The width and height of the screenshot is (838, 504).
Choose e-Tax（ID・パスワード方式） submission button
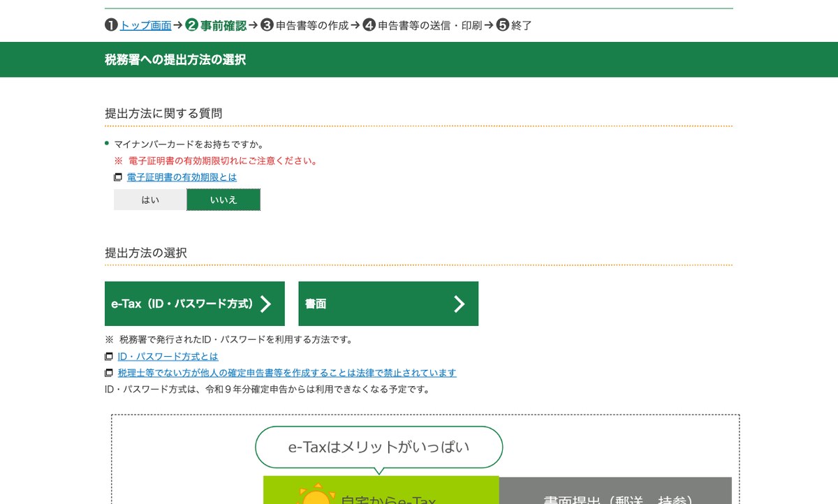(x=195, y=304)
